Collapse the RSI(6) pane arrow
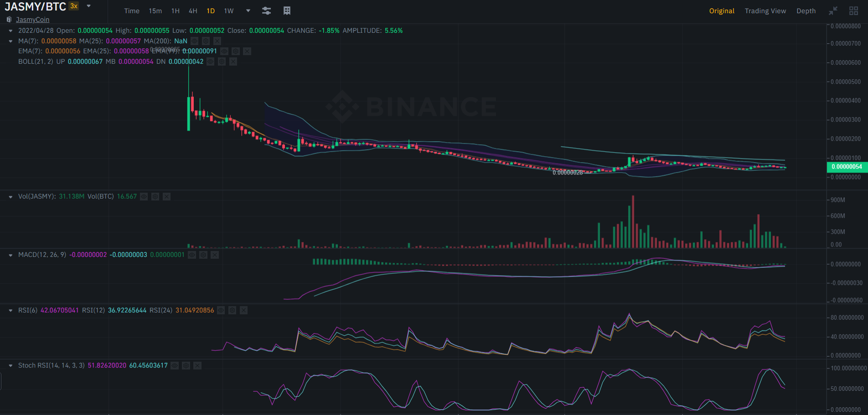Screen dimensions: 868x415 click(10, 311)
